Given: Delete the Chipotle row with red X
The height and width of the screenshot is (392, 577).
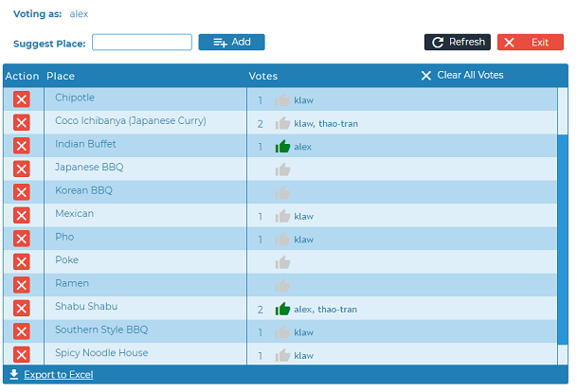Looking at the screenshot, I should [x=22, y=99].
